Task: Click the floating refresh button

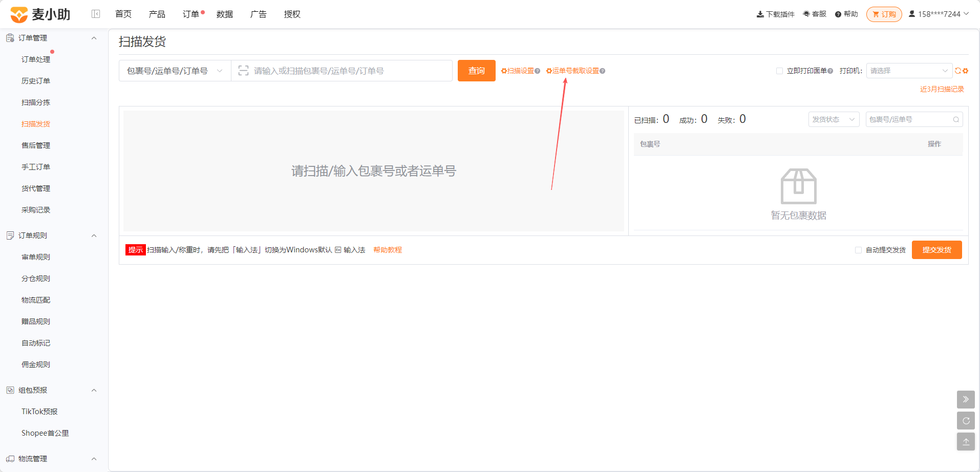Action: coord(966,421)
